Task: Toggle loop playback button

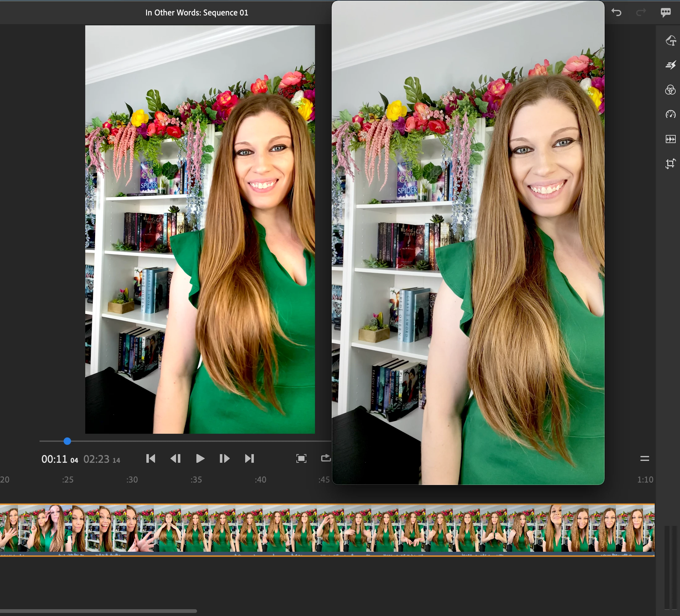Action: (x=325, y=458)
